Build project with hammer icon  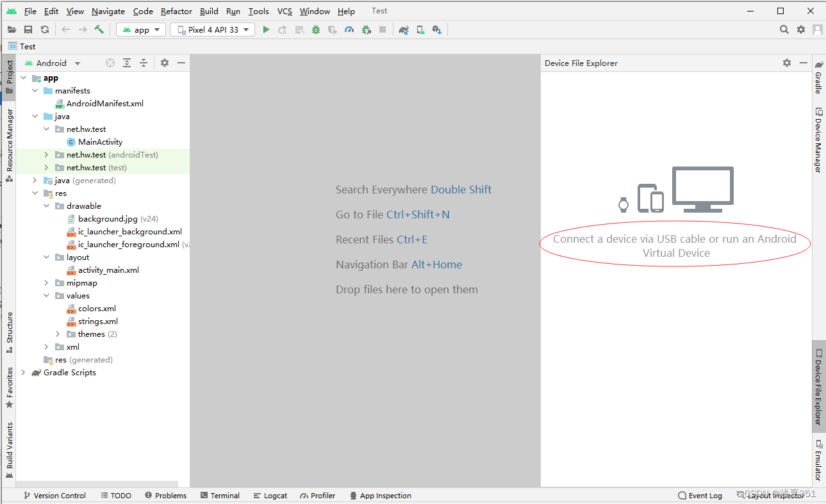tap(99, 29)
